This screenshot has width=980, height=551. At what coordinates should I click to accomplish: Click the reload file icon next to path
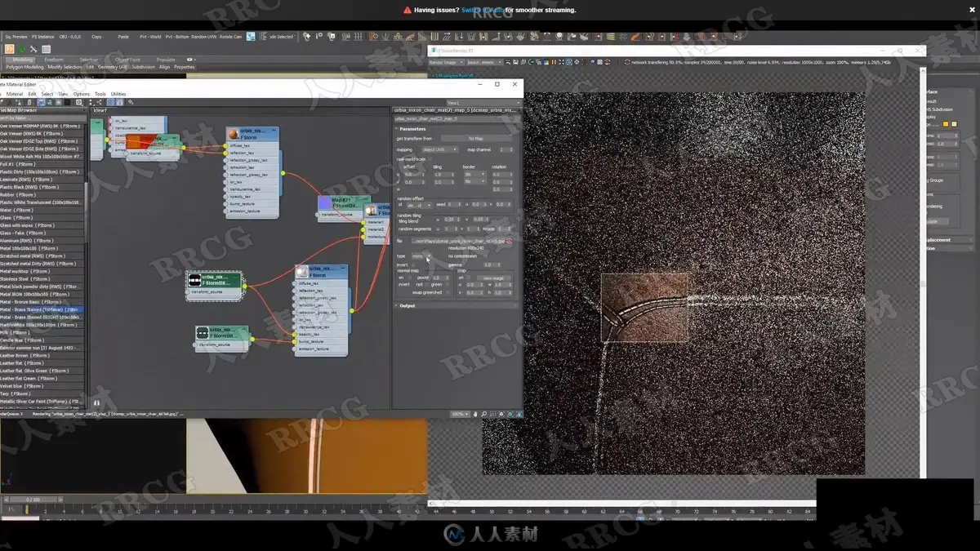click(510, 242)
